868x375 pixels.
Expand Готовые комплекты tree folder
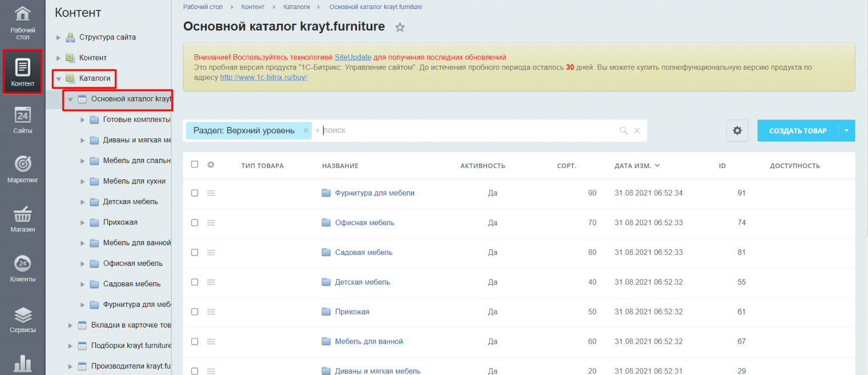pos(82,120)
